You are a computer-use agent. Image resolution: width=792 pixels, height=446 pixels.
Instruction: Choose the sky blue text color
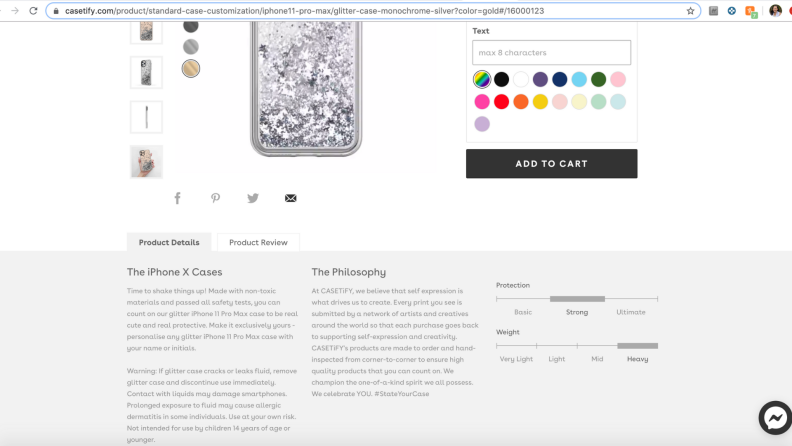pos(579,79)
